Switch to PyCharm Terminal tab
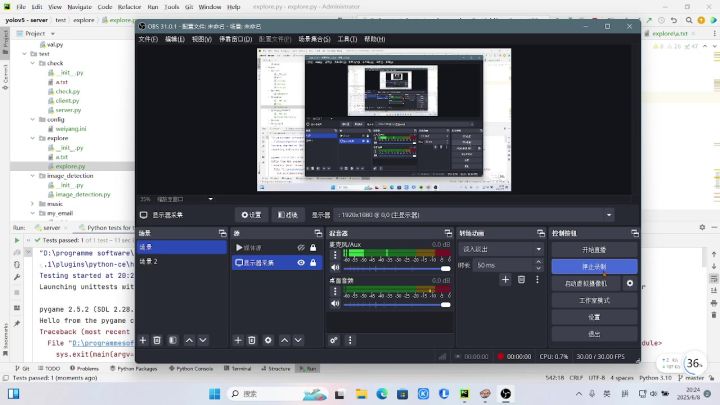This screenshot has width=720, height=405. [x=238, y=369]
